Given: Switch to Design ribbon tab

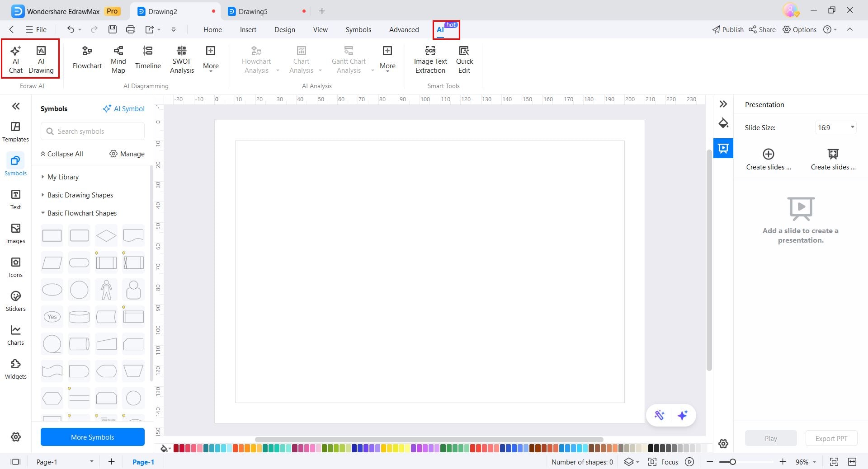Looking at the screenshot, I should [x=285, y=29].
